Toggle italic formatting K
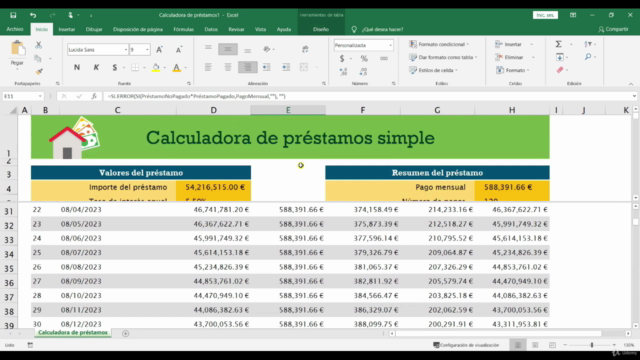The image size is (640, 360). tap(96, 67)
